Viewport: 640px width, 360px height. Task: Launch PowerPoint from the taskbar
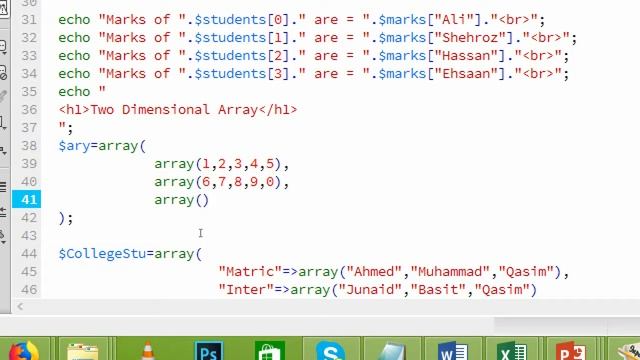[571, 351]
